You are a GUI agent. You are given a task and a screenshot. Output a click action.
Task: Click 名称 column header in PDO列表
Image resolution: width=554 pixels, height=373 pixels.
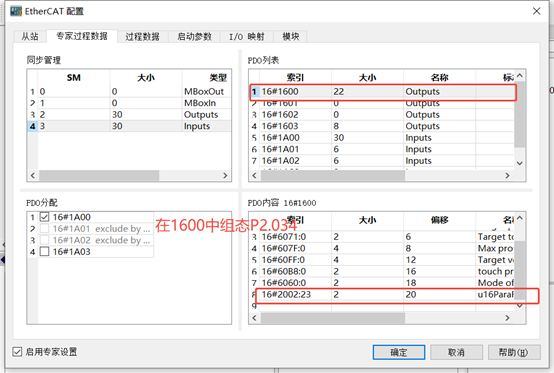(x=440, y=78)
